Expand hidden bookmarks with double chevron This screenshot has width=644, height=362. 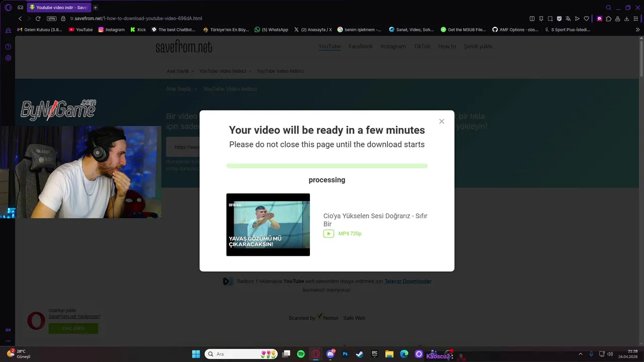click(x=638, y=30)
